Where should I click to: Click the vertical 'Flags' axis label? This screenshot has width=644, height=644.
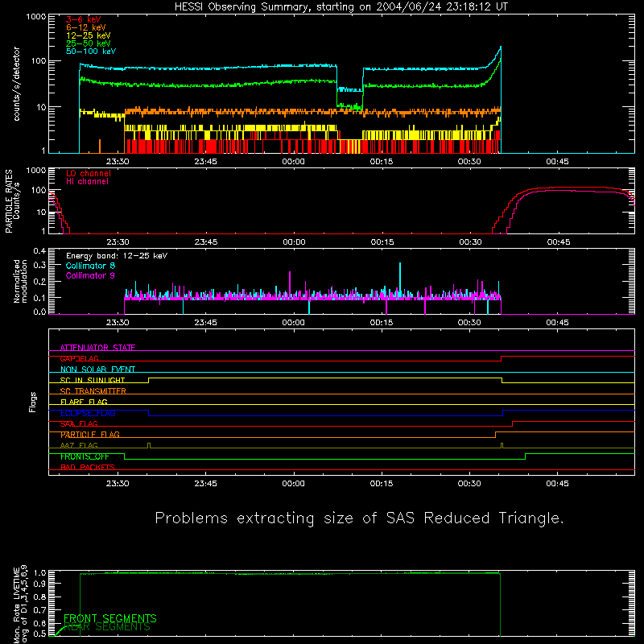(32, 402)
